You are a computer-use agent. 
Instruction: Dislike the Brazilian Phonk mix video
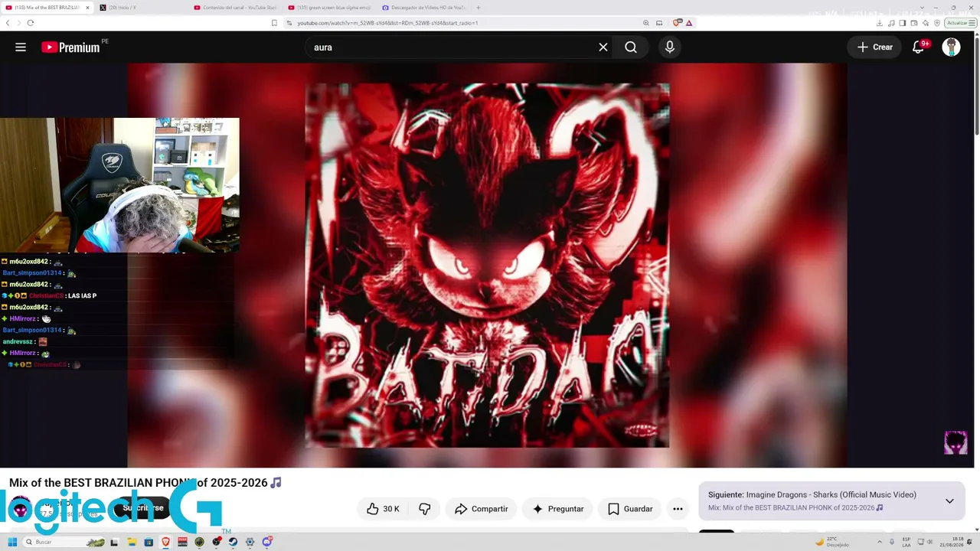[x=425, y=509]
